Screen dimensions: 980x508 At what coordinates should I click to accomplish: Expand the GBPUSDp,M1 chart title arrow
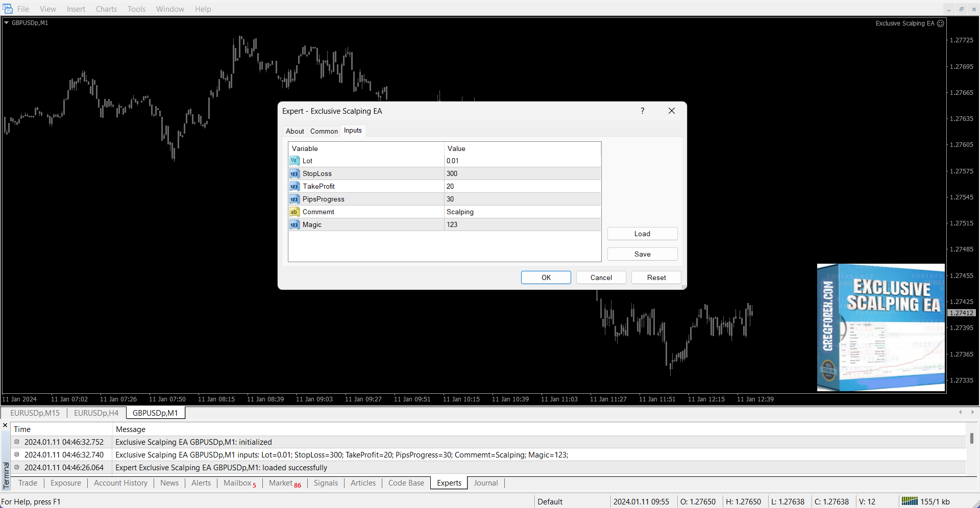(x=7, y=23)
